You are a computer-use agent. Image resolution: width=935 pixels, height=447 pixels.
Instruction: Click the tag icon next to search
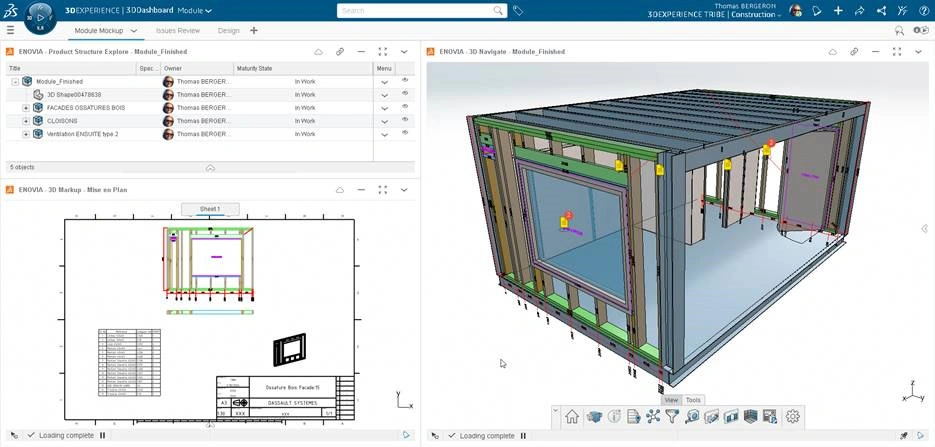click(x=518, y=10)
